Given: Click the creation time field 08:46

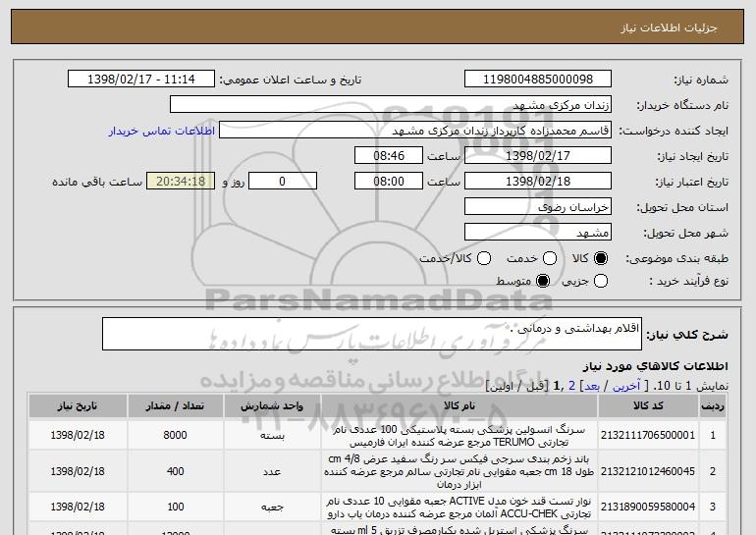Looking at the screenshot, I should (x=389, y=156).
